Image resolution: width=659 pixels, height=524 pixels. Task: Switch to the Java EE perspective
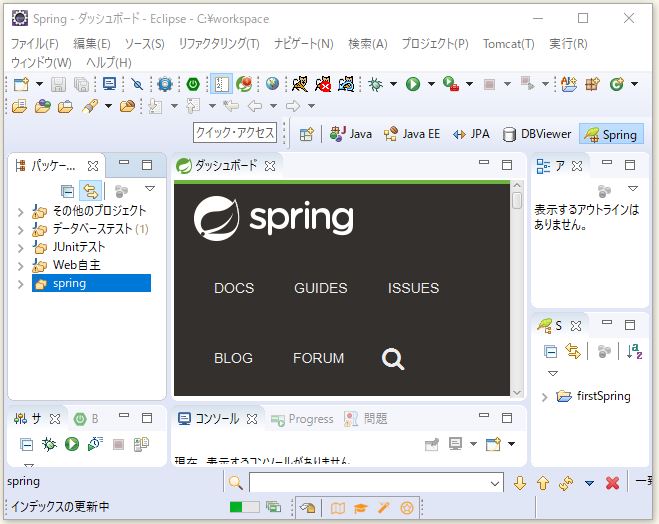(x=411, y=134)
